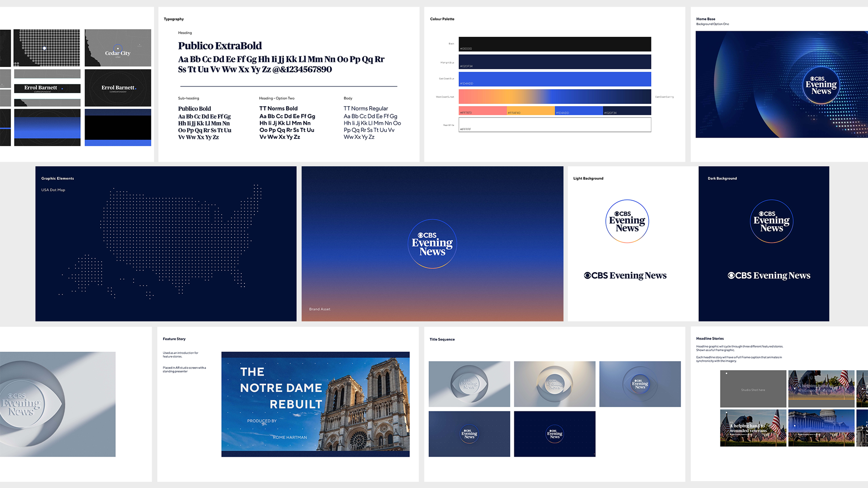Image resolution: width=868 pixels, height=488 pixels.
Task: Click the horizontal CBS Evening News light wordmark
Action: tap(625, 276)
